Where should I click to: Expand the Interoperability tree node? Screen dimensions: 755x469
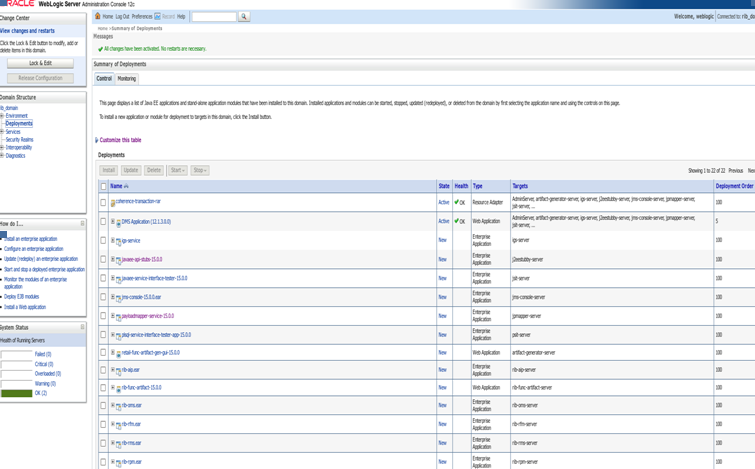(2, 147)
